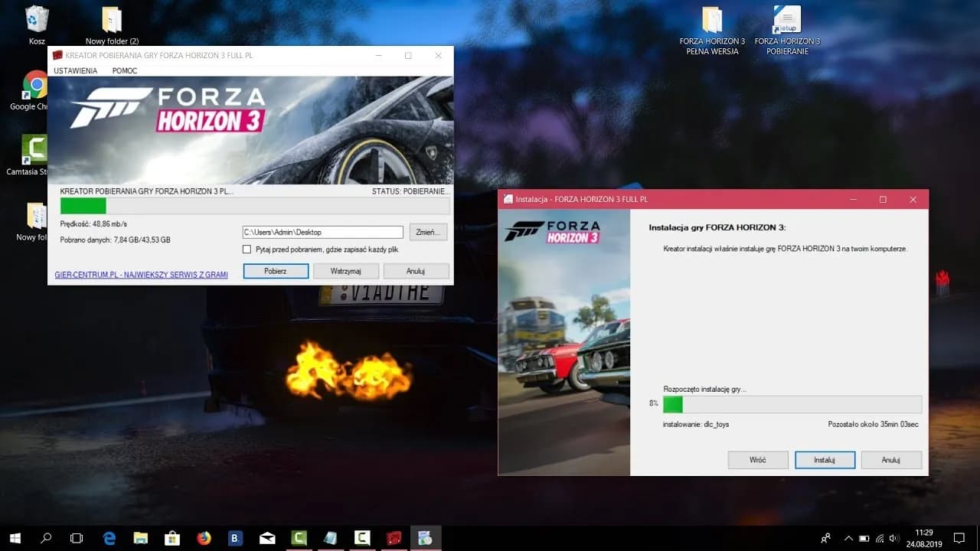Open the POMOC menu
The height and width of the screenshot is (551, 980).
[124, 70]
